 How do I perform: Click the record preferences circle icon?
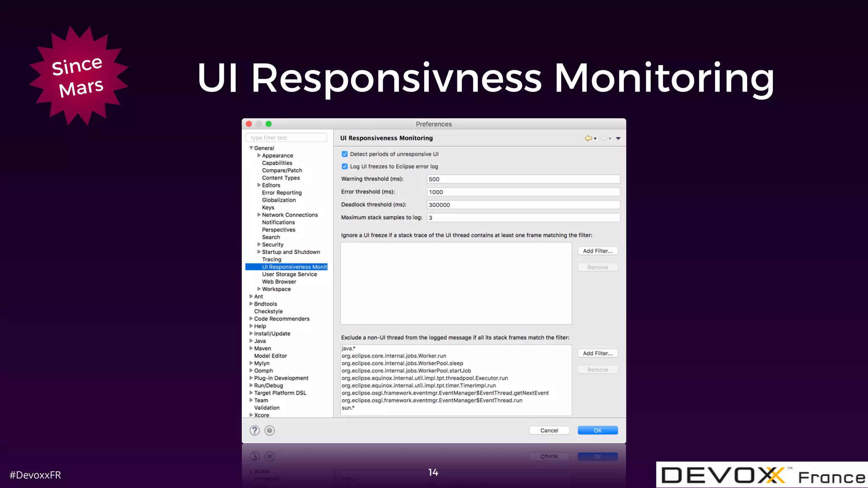click(270, 430)
